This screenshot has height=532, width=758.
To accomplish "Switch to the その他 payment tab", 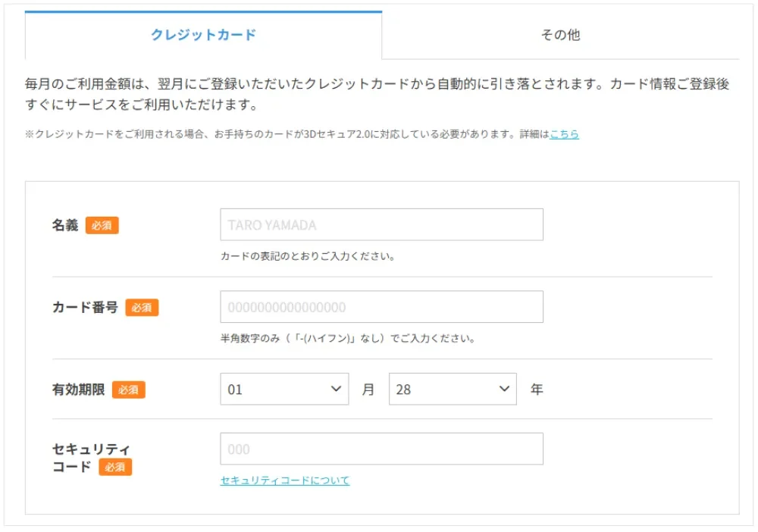I will [x=560, y=35].
